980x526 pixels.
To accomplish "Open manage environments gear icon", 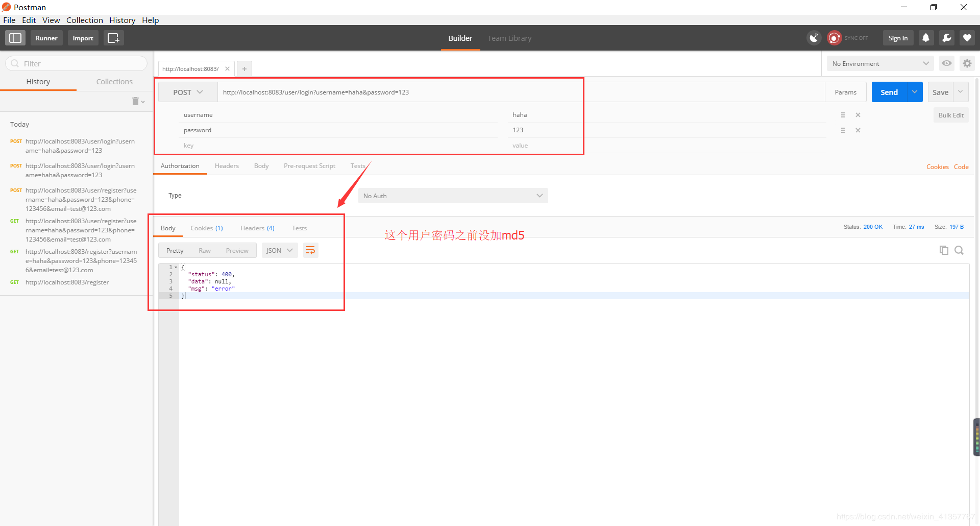I will pos(967,63).
